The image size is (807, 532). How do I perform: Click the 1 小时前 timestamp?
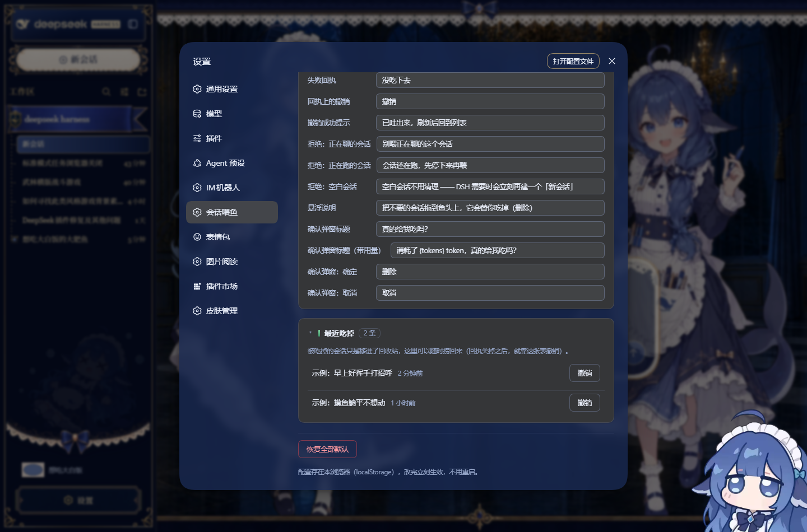(403, 403)
